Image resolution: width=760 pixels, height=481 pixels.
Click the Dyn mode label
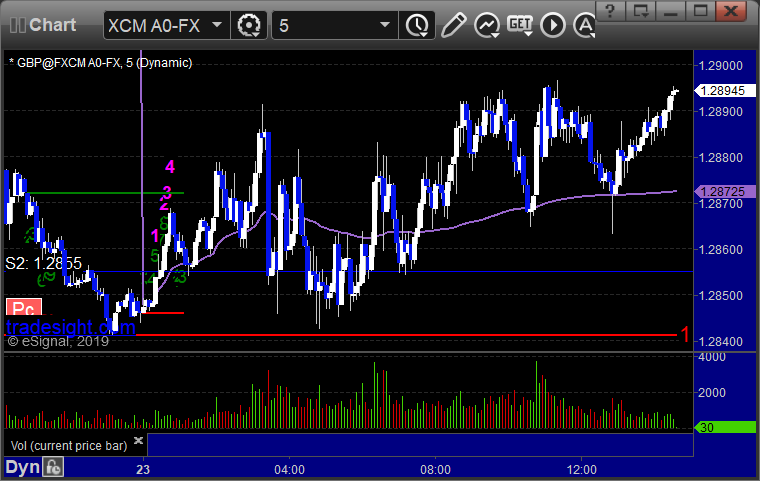22,467
